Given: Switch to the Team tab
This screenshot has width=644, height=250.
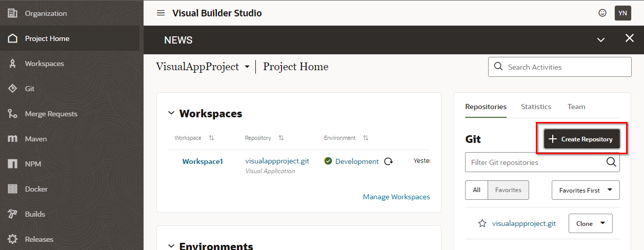Looking at the screenshot, I should pyautogui.click(x=576, y=107).
